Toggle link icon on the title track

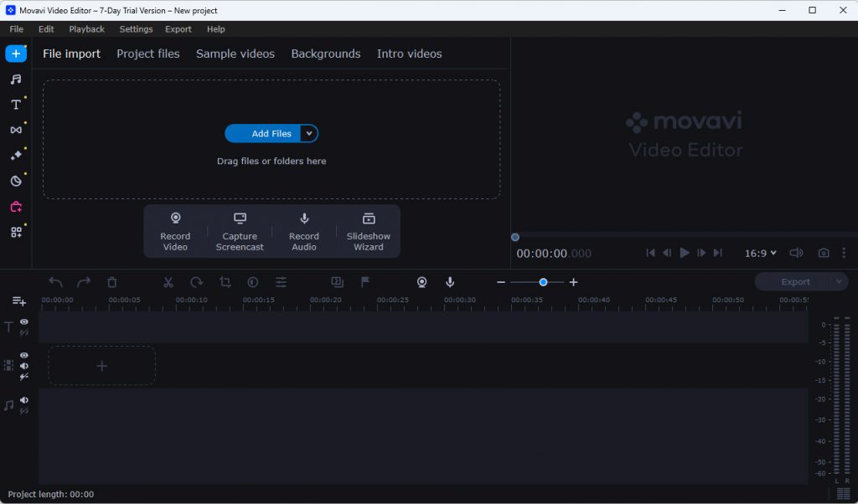pyautogui.click(x=24, y=332)
